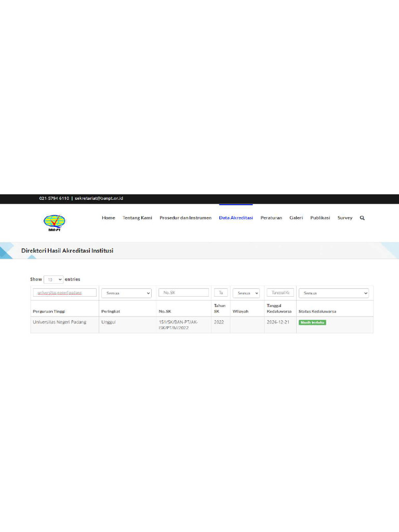Select Data Akreditasi menu item
This screenshot has width=399, height=532.
[x=236, y=218]
